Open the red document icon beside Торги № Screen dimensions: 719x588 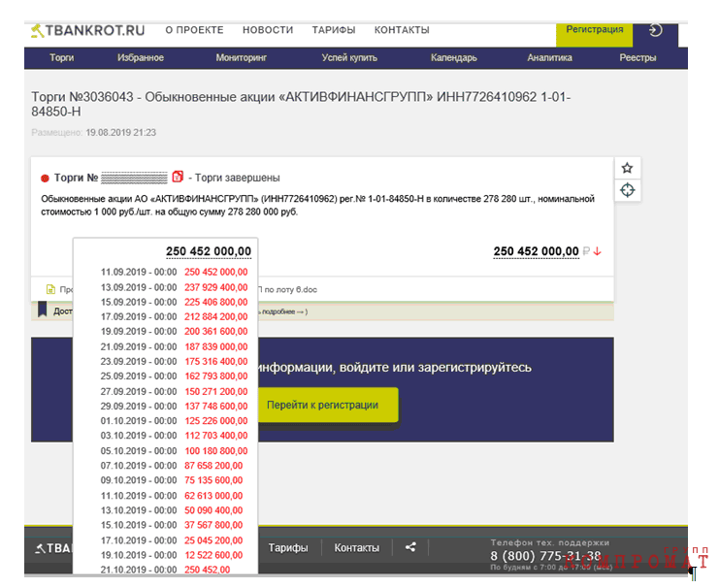coord(178,177)
